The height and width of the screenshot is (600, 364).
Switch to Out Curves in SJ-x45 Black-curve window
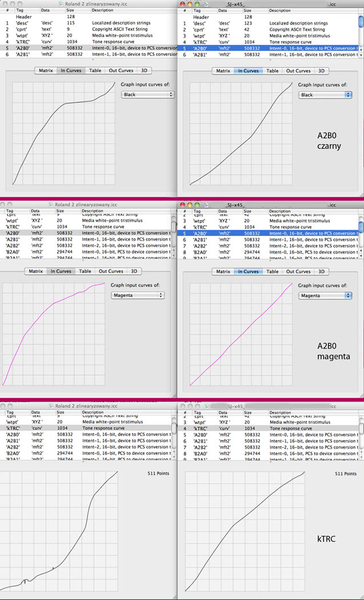click(x=298, y=71)
